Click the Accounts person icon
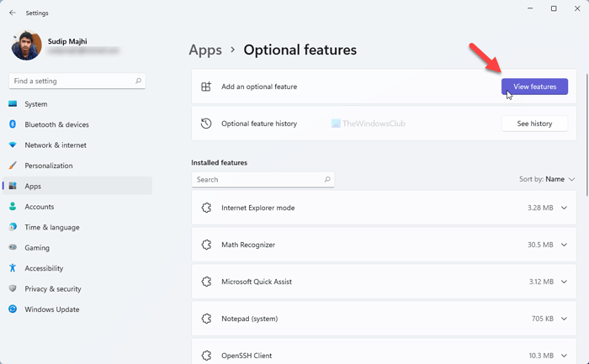 13,207
